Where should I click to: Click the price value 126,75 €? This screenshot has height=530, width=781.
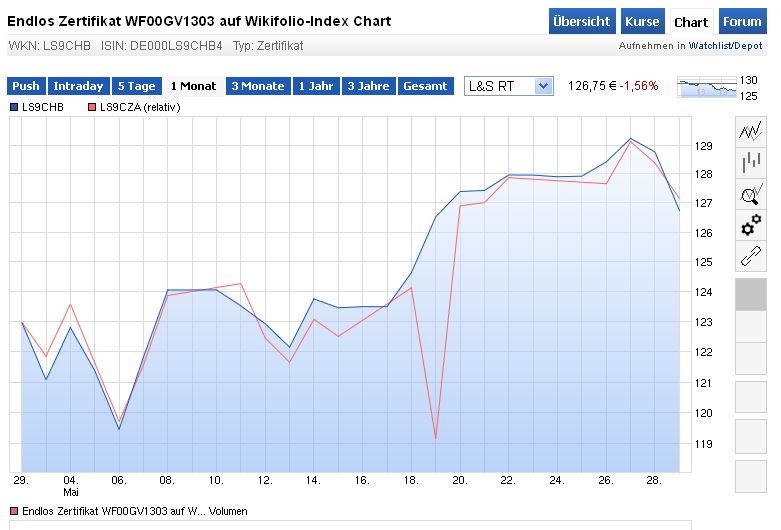click(x=592, y=86)
